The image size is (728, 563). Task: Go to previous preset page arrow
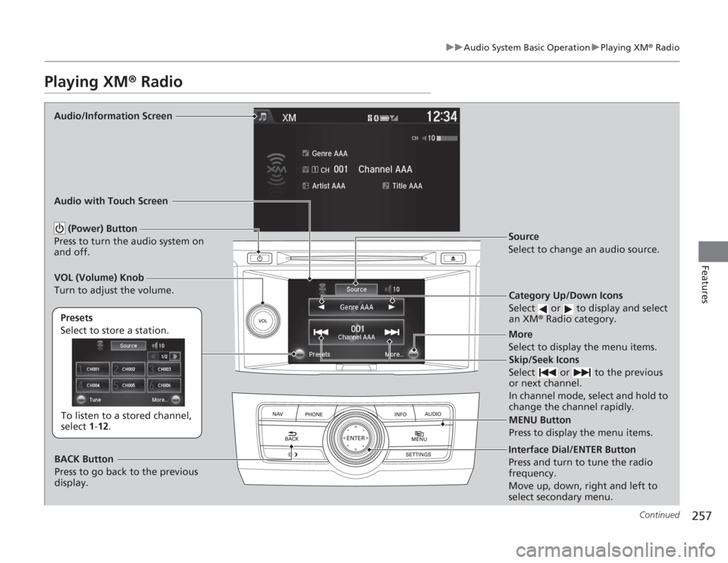153,357
